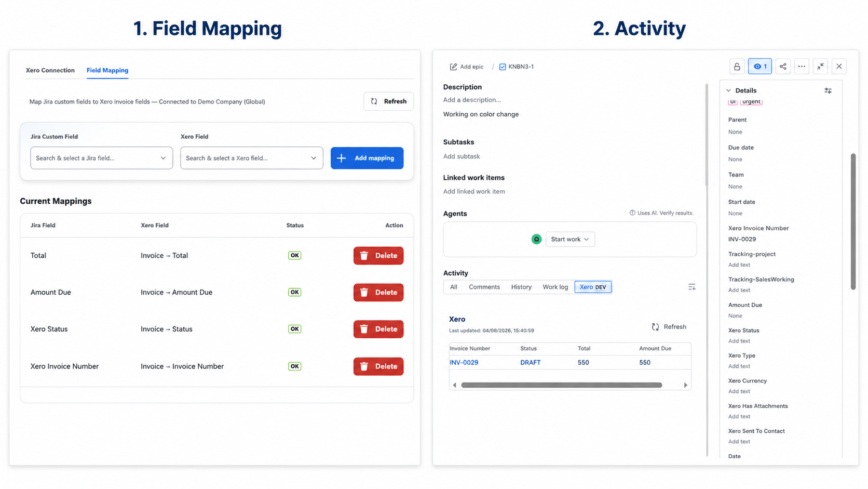Viewport: 868px width, 489px height.
Task: Switch to the History activity tab
Action: pos(521,287)
